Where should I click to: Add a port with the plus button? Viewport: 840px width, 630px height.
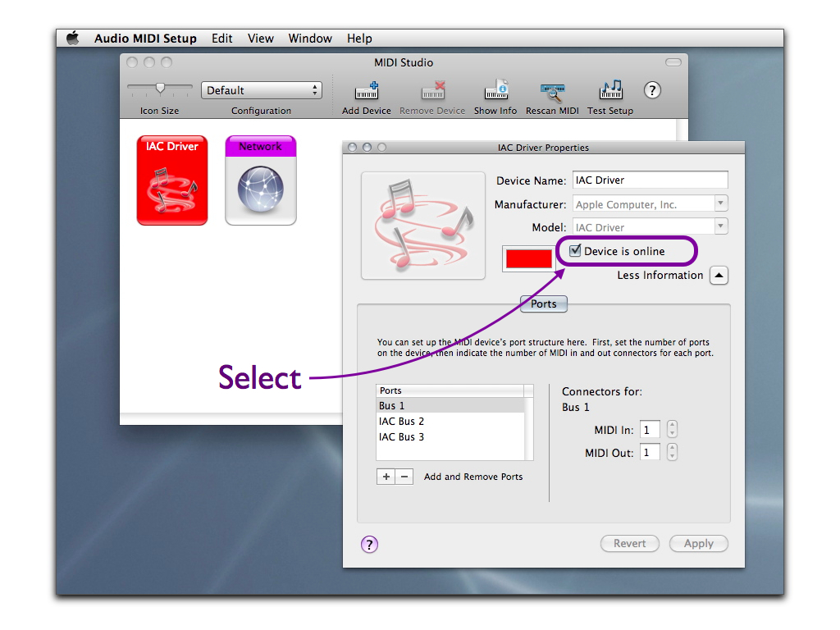pyautogui.click(x=386, y=477)
